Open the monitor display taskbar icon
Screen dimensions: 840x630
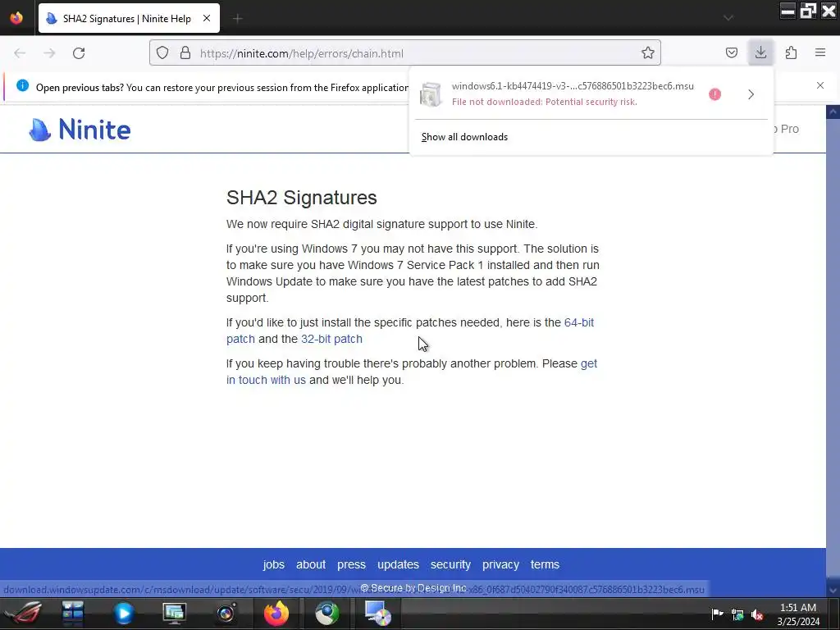(x=175, y=614)
